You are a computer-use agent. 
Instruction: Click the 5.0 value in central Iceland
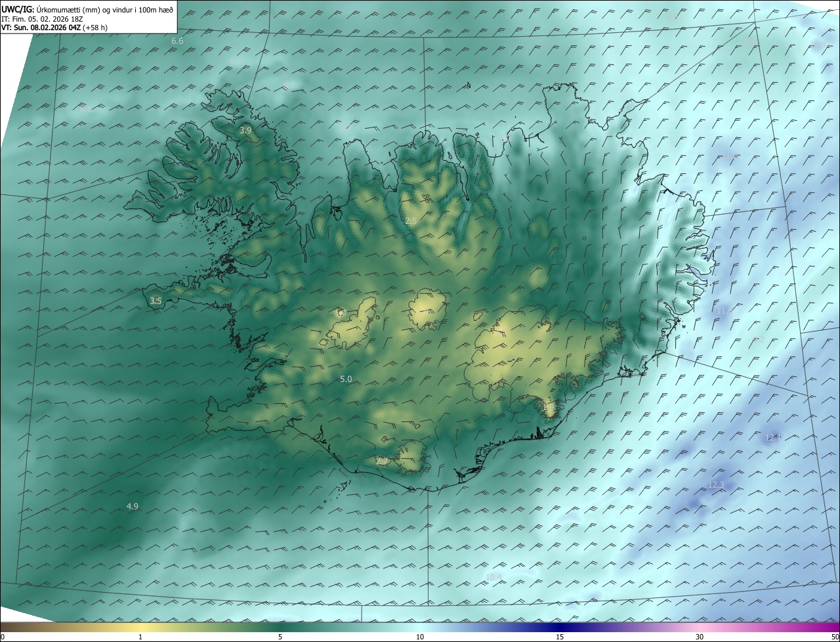coord(346,379)
